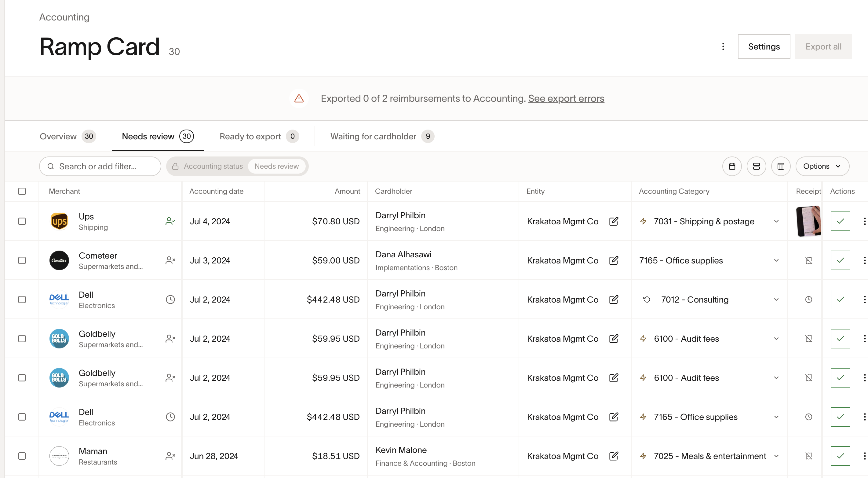Click the revert icon beside 7012 - Consulting
This screenshot has width=868, height=478.
click(x=646, y=299)
